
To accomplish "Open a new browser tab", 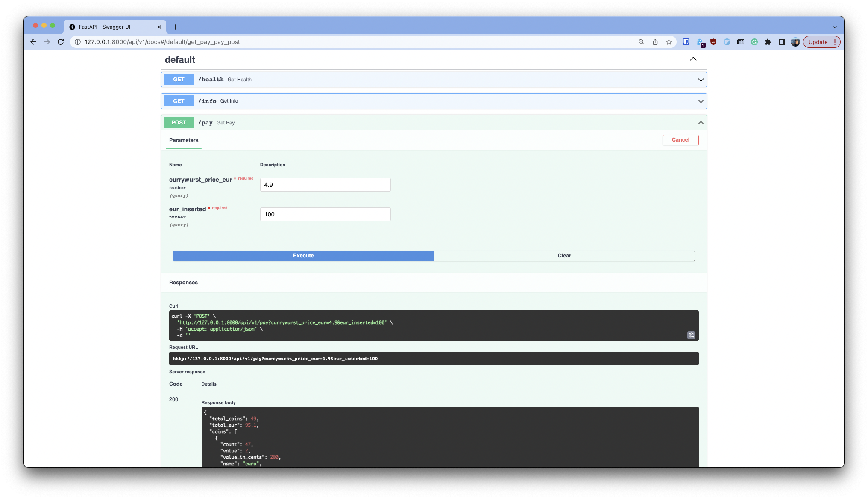I will [x=176, y=27].
